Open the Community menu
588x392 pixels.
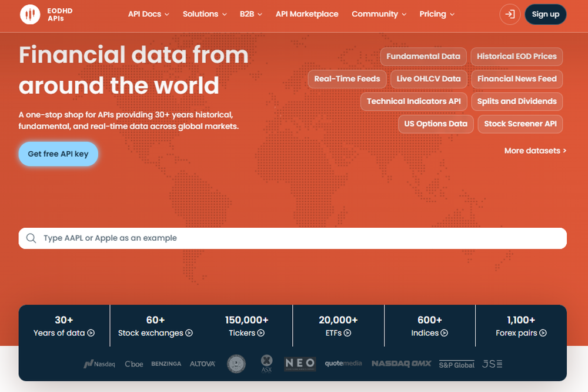click(x=379, y=14)
